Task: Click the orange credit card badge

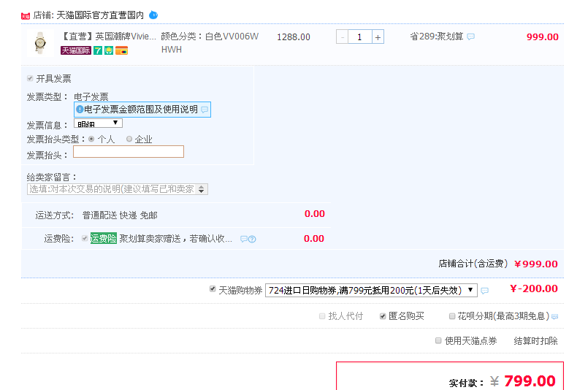Action: tap(121, 50)
